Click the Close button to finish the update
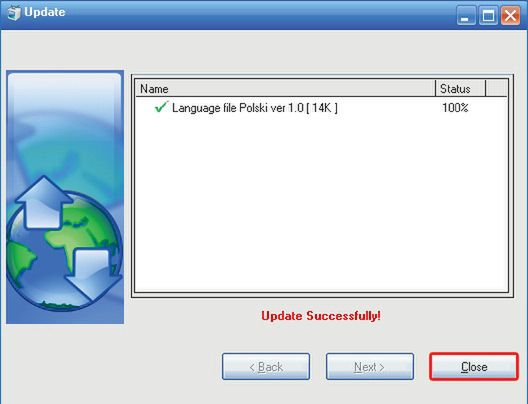This screenshot has height=404, width=528. click(474, 366)
